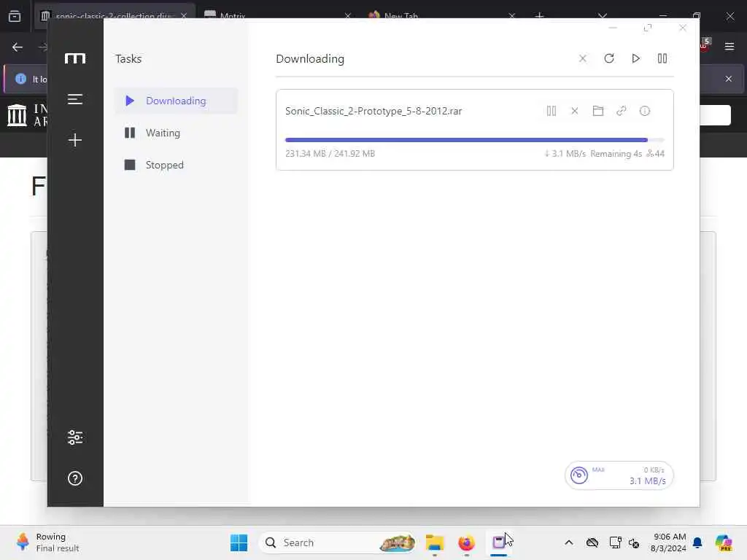Show Sonic_Classic_2 file in folder
The image size is (747, 560).
coord(598,111)
